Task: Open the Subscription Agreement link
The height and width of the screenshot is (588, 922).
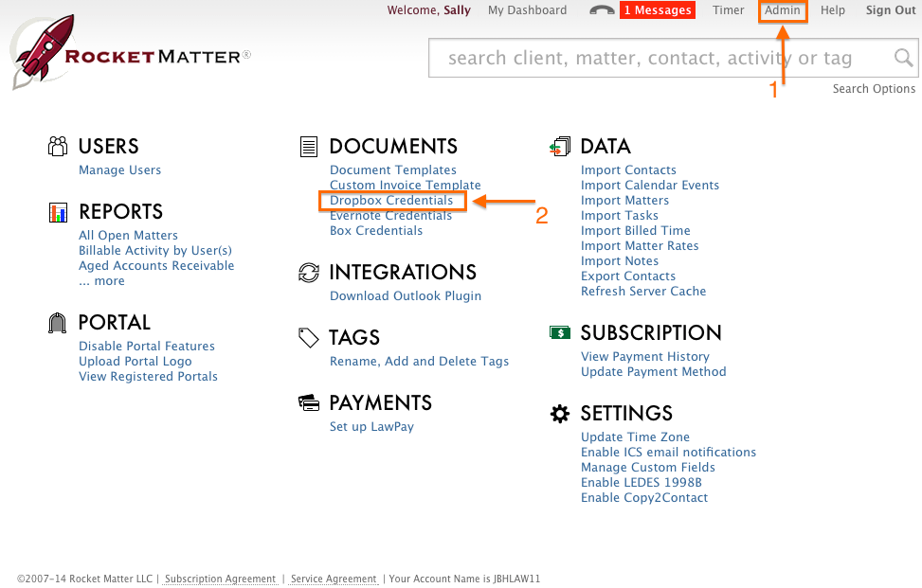Action: click(x=220, y=579)
